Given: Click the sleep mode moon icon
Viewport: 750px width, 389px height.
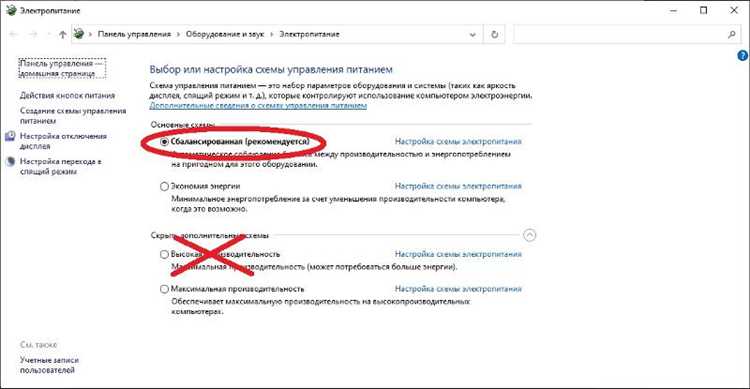Looking at the screenshot, I should coord(10,162).
